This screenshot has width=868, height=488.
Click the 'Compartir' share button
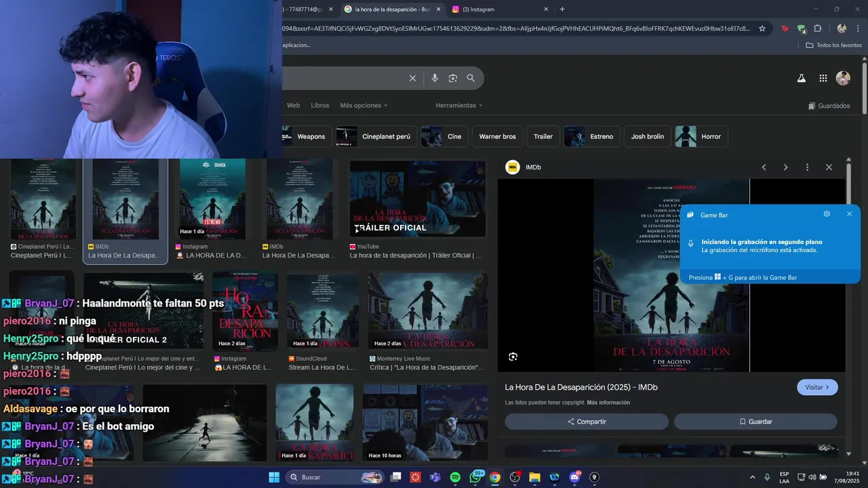pyautogui.click(x=587, y=422)
